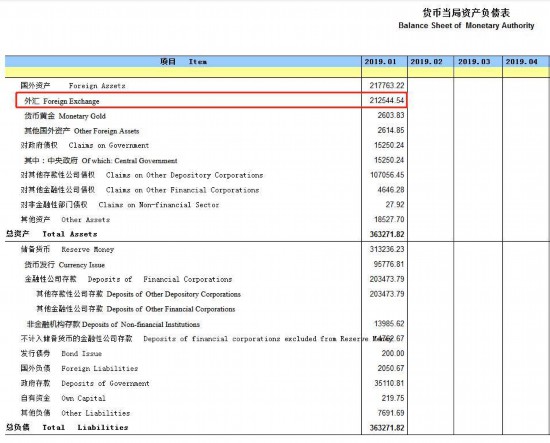Click the Reserve Money row label
550x443 pixels.
tap(67, 249)
